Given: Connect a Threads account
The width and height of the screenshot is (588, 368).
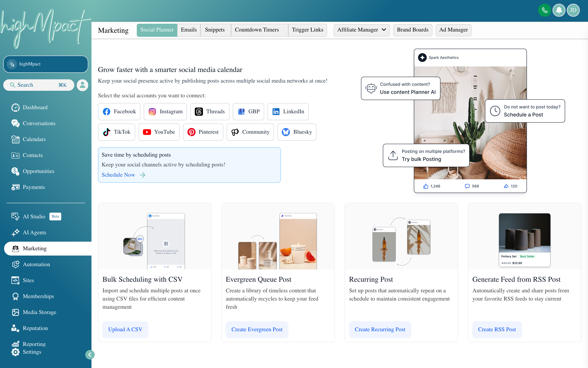Looking at the screenshot, I should [x=210, y=111].
